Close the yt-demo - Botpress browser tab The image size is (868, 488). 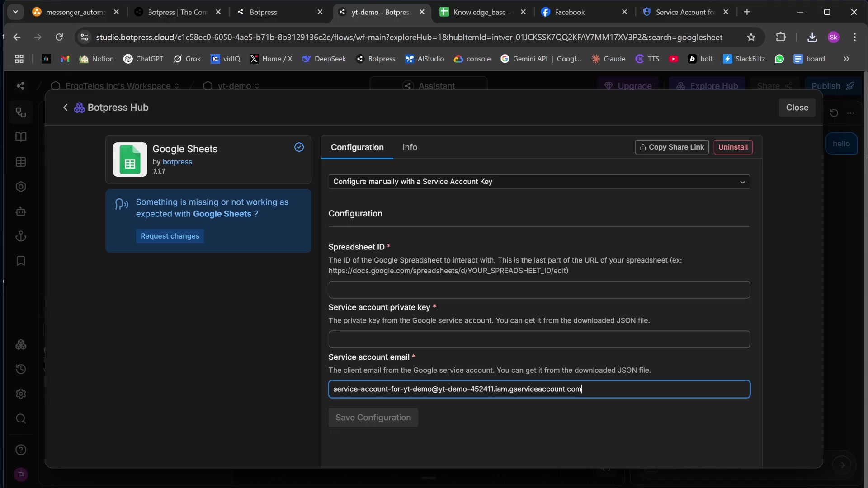pyautogui.click(x=422, y=12)
